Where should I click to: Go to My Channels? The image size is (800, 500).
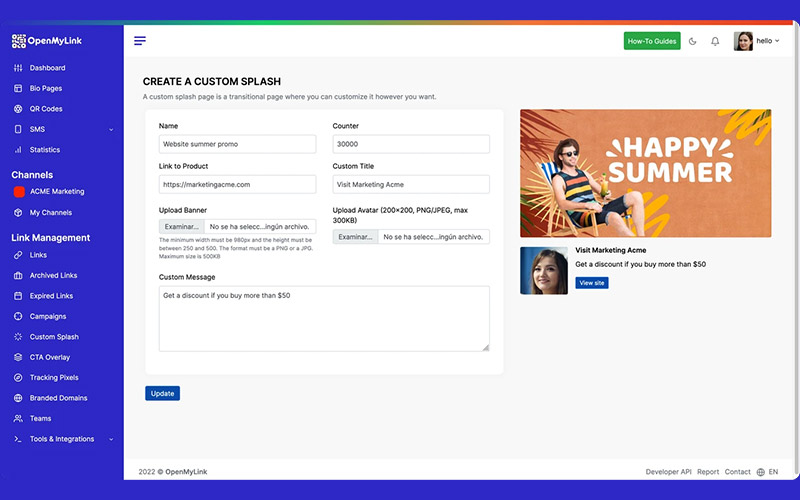tap(51, 213)
